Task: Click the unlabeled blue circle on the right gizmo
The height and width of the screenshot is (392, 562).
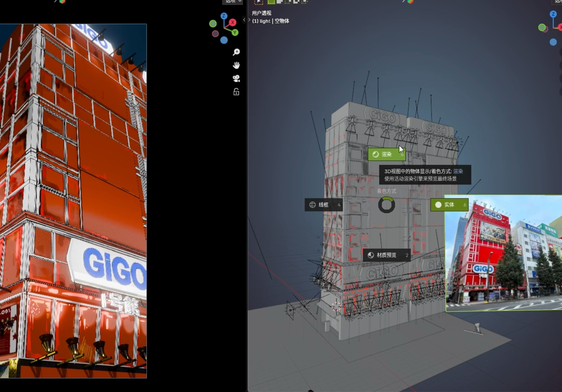Action: click(x=553, y=42)
